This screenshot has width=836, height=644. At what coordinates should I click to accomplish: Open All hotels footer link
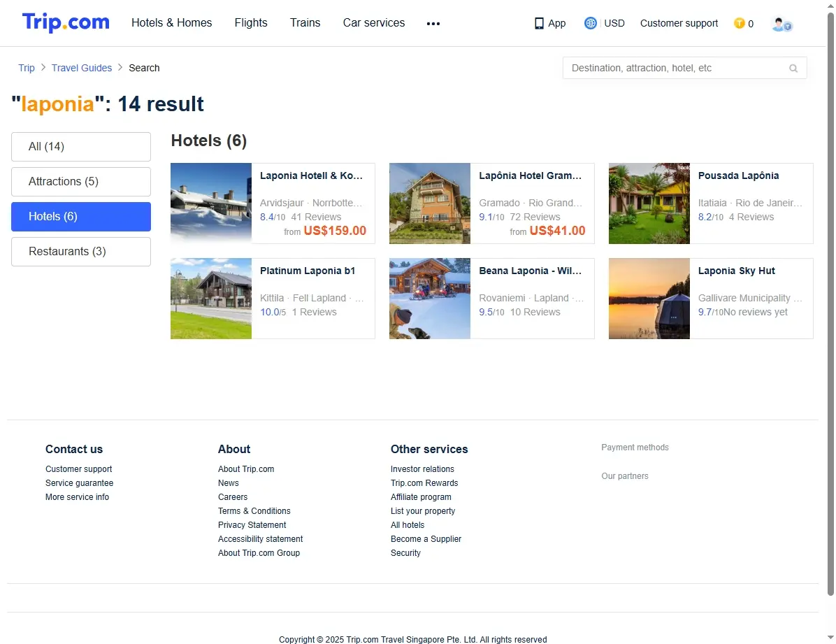[408, 525]
